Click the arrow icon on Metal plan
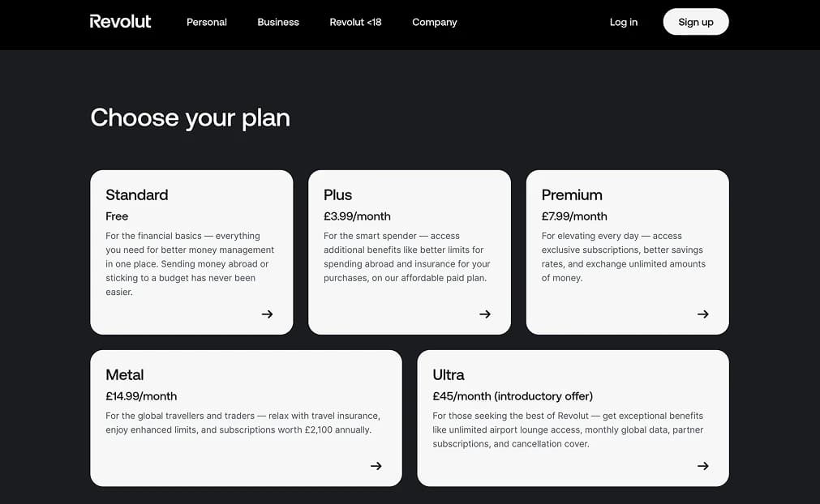Image resolution: width=820 pixels, height=504 pixels. (376, 466)
